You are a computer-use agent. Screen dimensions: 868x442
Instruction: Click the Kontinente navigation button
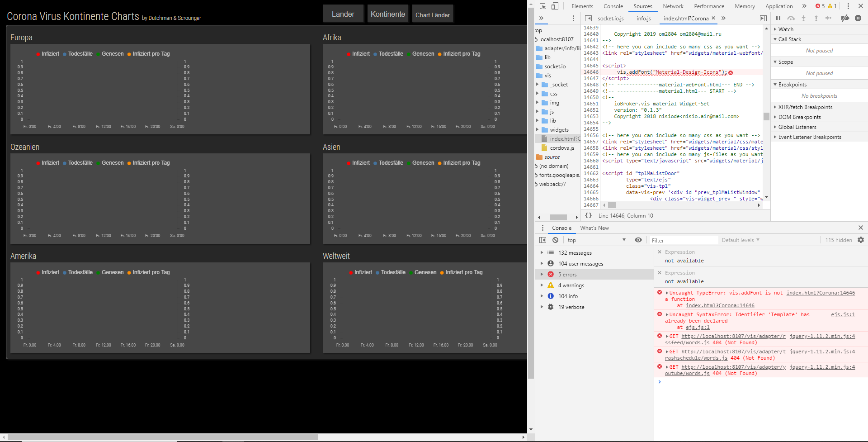click(x=388, y=14)
